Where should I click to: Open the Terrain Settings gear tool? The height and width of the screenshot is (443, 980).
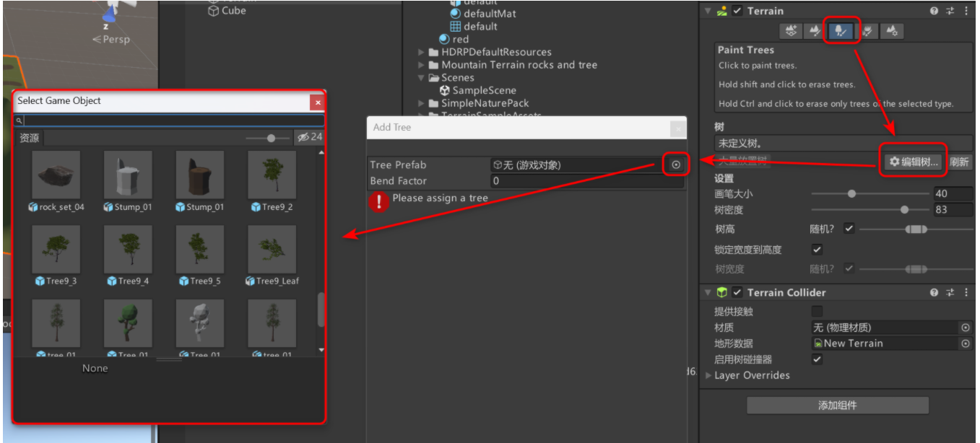(893, 31)
